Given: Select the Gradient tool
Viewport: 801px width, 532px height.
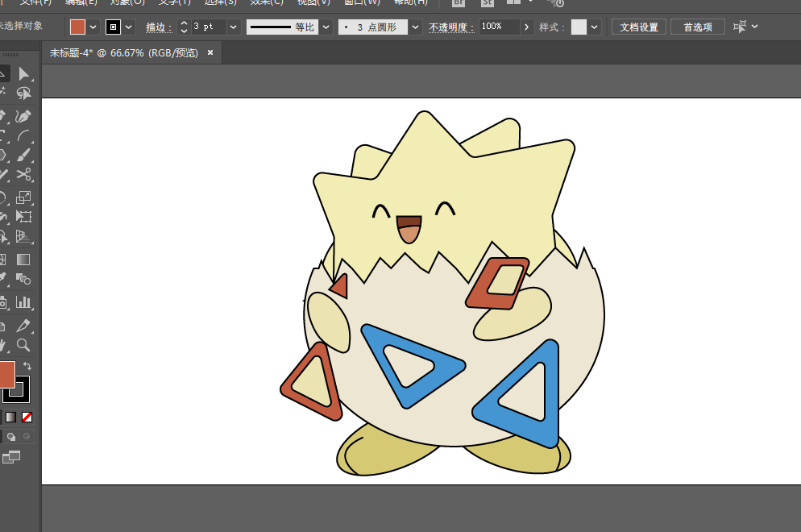Looking at the screenshot, I should [23, 260].
